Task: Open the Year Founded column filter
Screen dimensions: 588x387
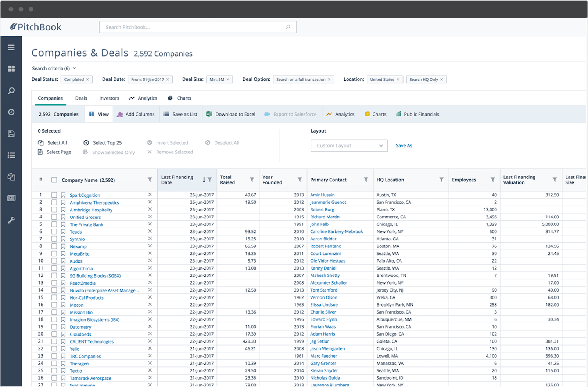Action: 300,180
